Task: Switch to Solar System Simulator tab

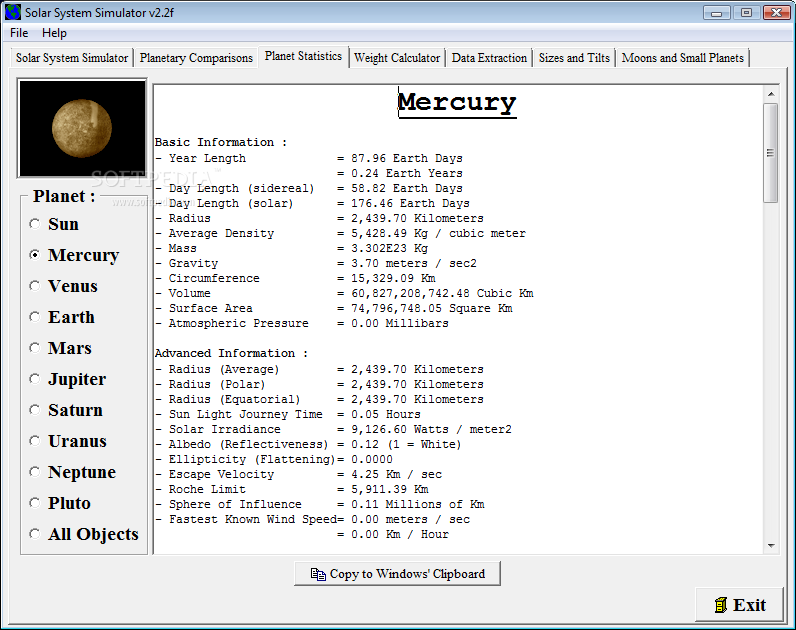Action: click(72, 58)
